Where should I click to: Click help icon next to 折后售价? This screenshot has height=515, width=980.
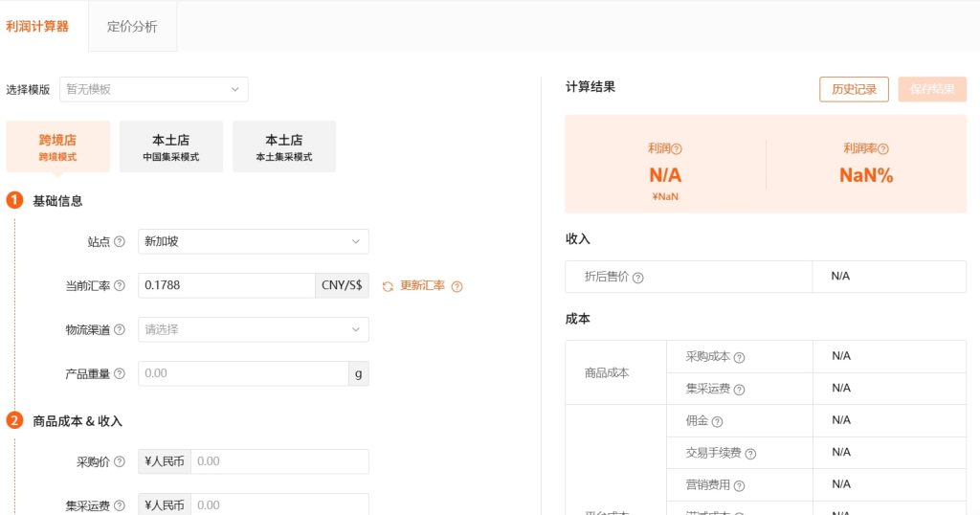point(638,278)
